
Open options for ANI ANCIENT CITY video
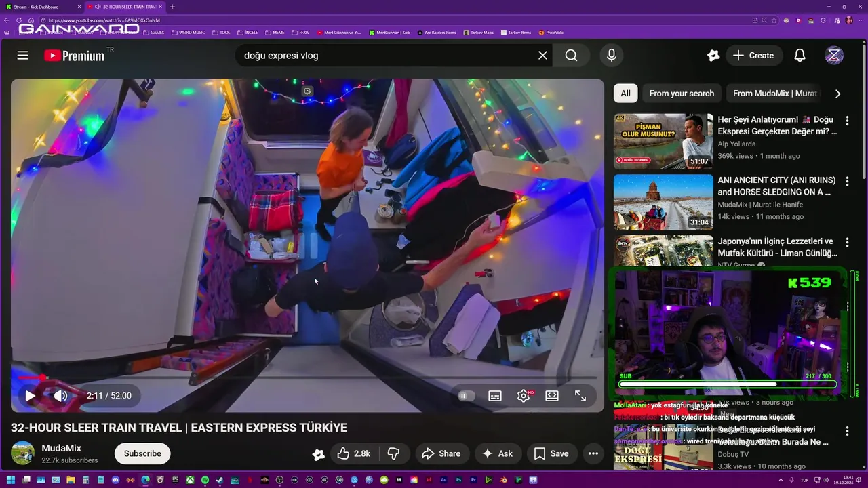coord(846,182)
